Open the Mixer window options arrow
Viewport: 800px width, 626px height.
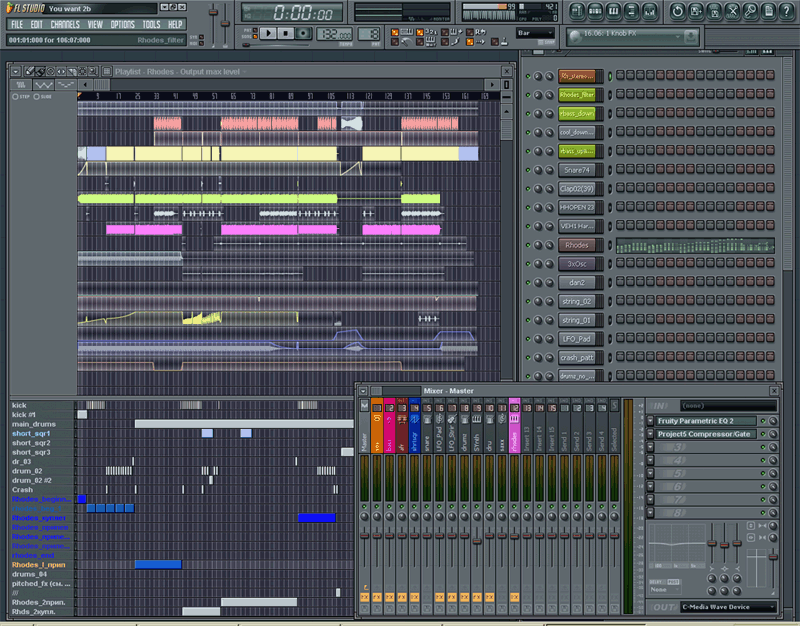coord(363,391)
